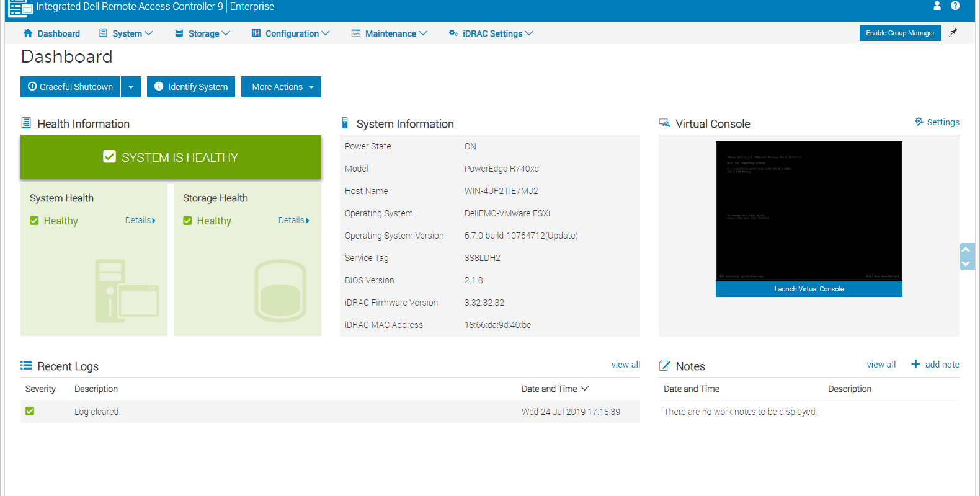Click the add note link
The image size is (980, 496).
pyautogui.click(x=942, y=365)
